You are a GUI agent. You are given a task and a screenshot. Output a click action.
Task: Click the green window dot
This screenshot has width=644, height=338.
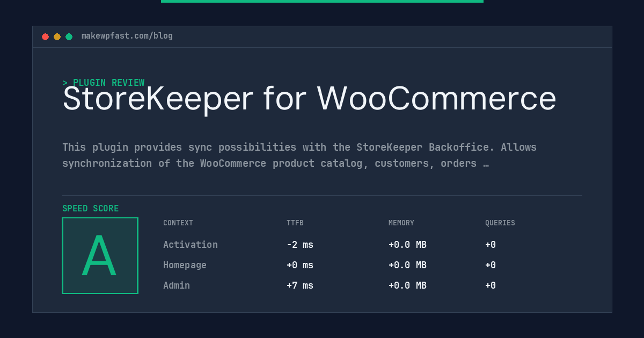pyautogui.click(x=69, y=36)
